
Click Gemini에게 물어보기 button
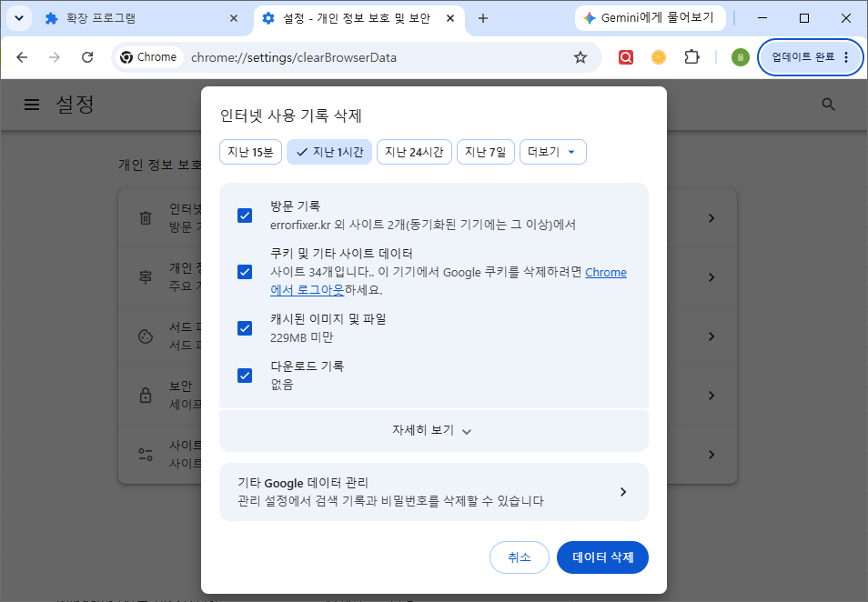[651, 18]
